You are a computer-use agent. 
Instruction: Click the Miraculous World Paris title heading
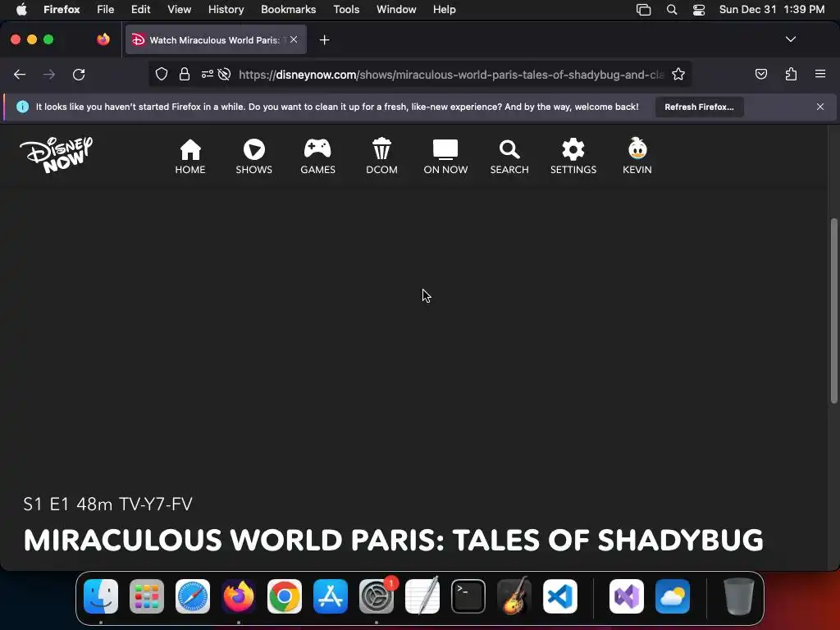point(393,540)
